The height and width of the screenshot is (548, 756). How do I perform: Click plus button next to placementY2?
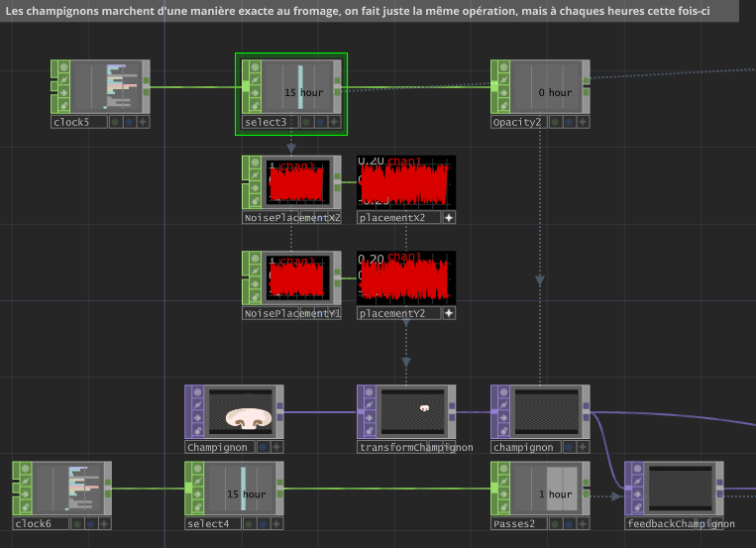pos(449,313)
